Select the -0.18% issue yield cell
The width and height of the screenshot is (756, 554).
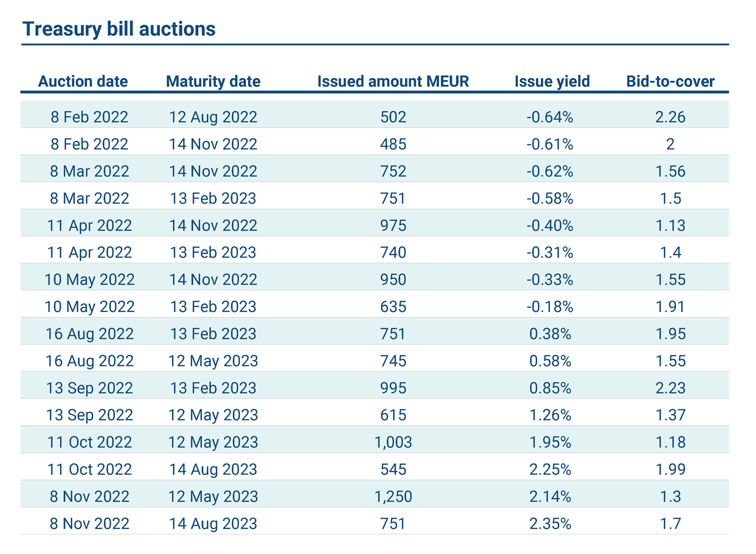point(550,307)
